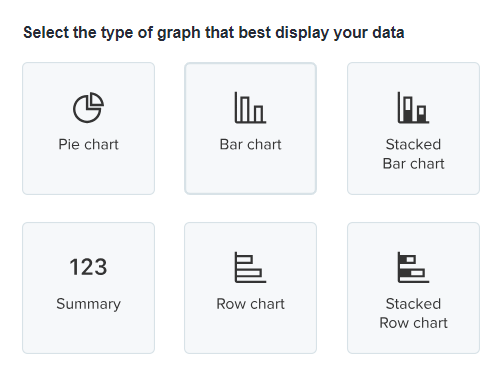Choose the Summary option tile
497x370 pixels.
click(88, 288)
